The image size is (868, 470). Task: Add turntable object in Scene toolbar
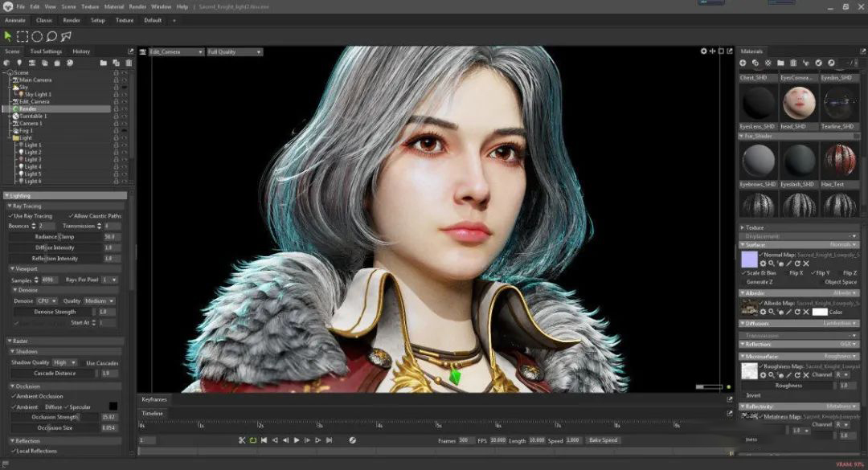70,63
